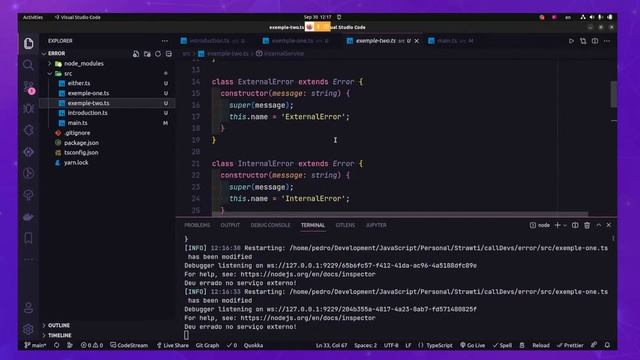Close the exemple-two.ts tab
This screenshot has width=640, height=360.
point(417,41)
